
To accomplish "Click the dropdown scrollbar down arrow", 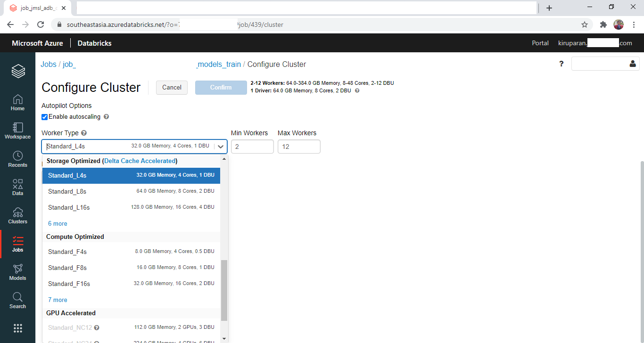I will (x=224, y=339).
